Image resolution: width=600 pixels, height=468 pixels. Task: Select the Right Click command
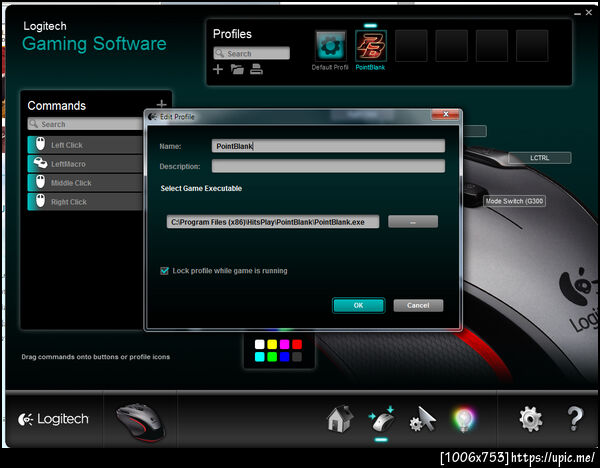click(x=85, y=202)
